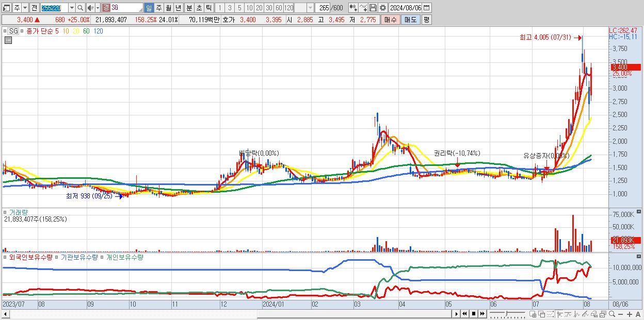
Task: Click the line-chart add icon in toolbar
Action: coord(363,8)
